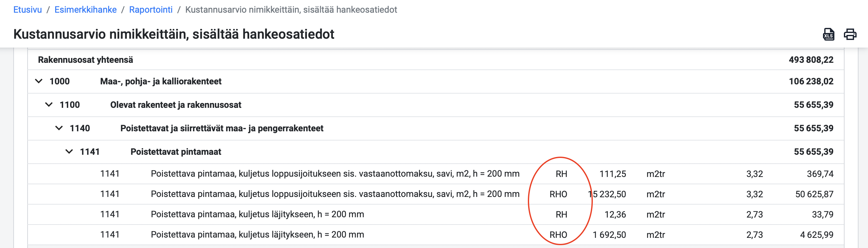Viewport: 868px width, 248px height.
Task: Select läjitykseen row with quantity 12,36
Action: coord(436,214)
